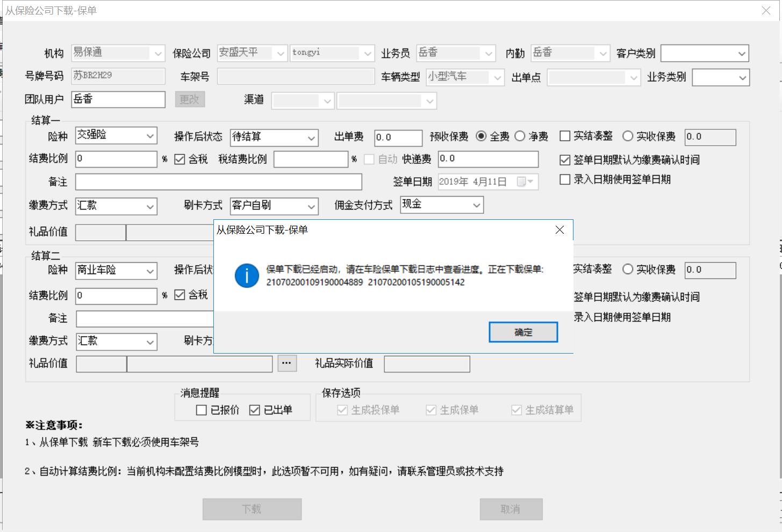Screen dimensions: 782x532
Task: Check the 已报价 checkbox
Action: point(202,410)
